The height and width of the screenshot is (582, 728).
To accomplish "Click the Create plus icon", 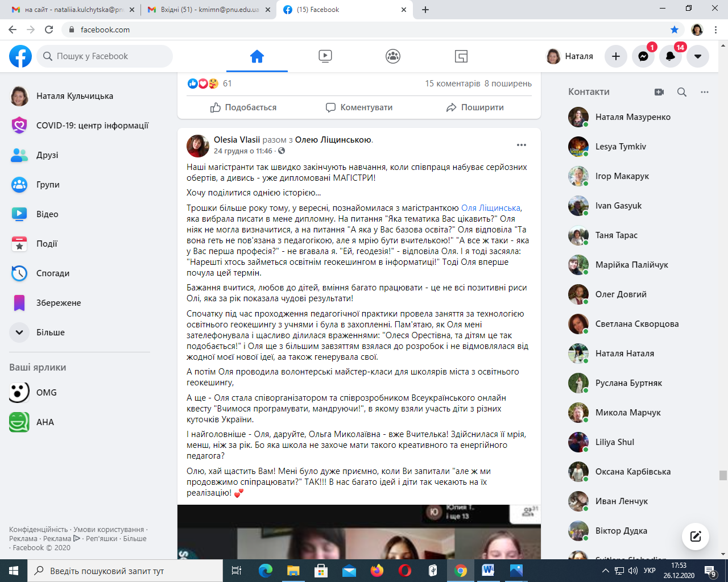I will point(616,56).
